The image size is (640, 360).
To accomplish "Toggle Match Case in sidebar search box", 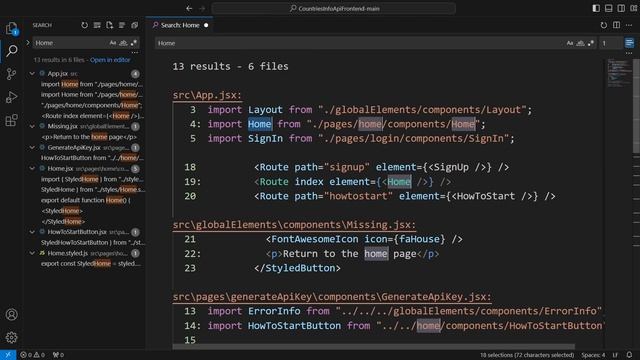I will click(x=113, y=43).
